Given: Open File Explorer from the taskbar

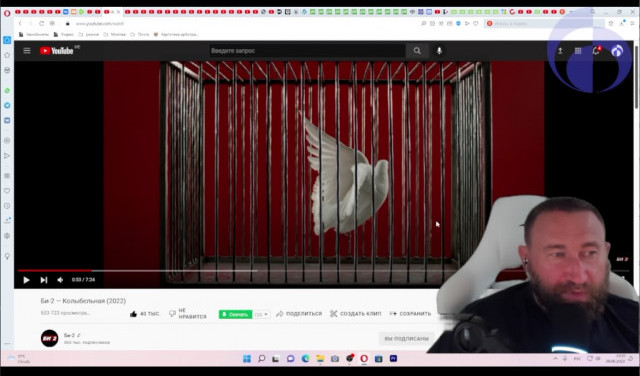Looking at the screenshot, I should (x=320, y=358).
